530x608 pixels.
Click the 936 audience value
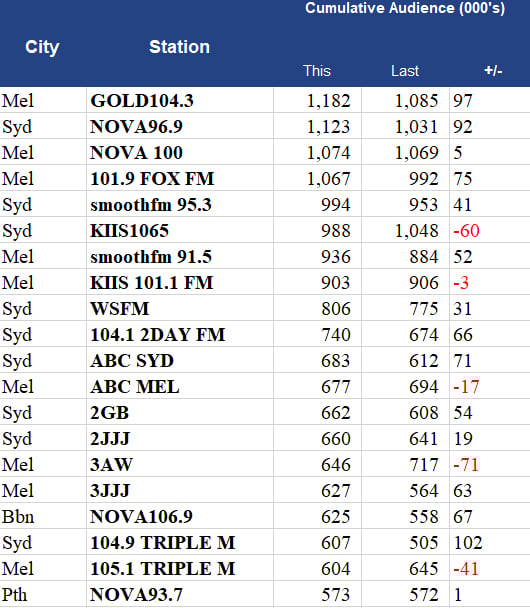point(336,257)
